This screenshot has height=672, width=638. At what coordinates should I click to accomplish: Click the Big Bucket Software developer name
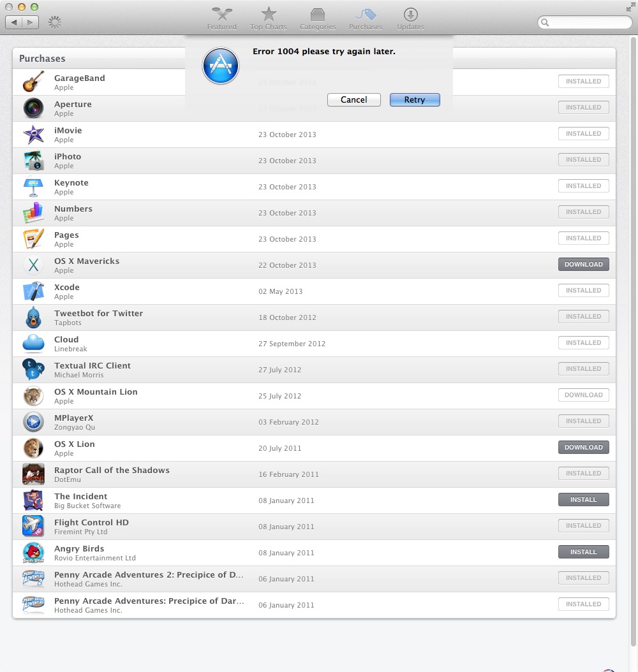[87, 506]
